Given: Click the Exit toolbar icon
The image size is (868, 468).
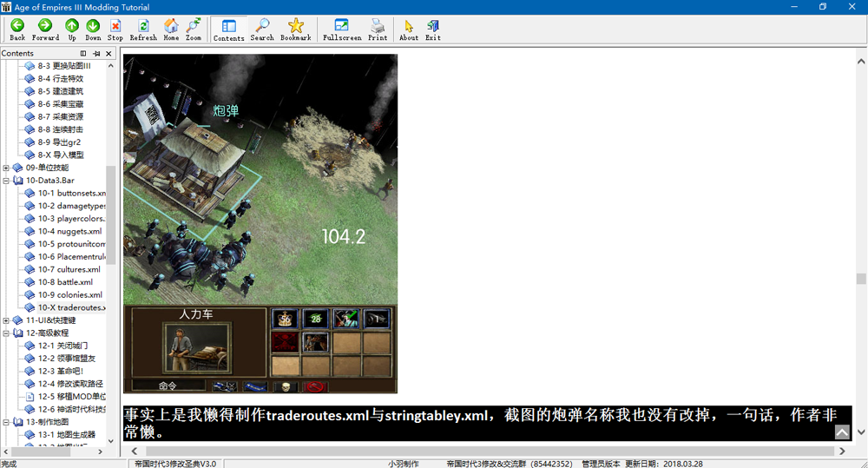Looking at the screenshot, I should pos(433,30).
